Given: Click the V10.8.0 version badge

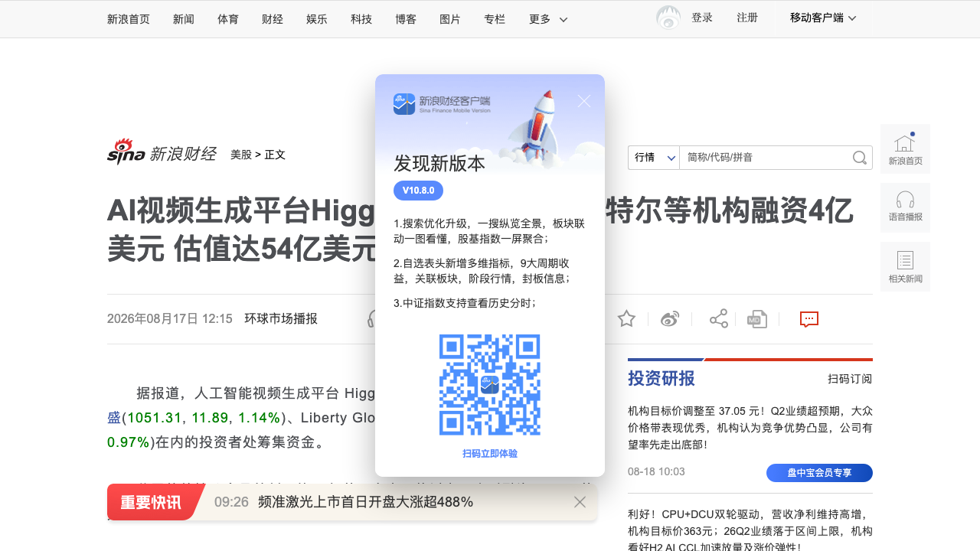Looking at the screenshot, I should pos(418,191).
